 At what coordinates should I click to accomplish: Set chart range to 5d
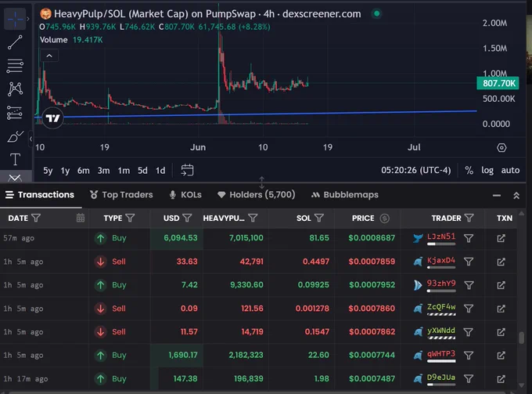tap(142, 170)
